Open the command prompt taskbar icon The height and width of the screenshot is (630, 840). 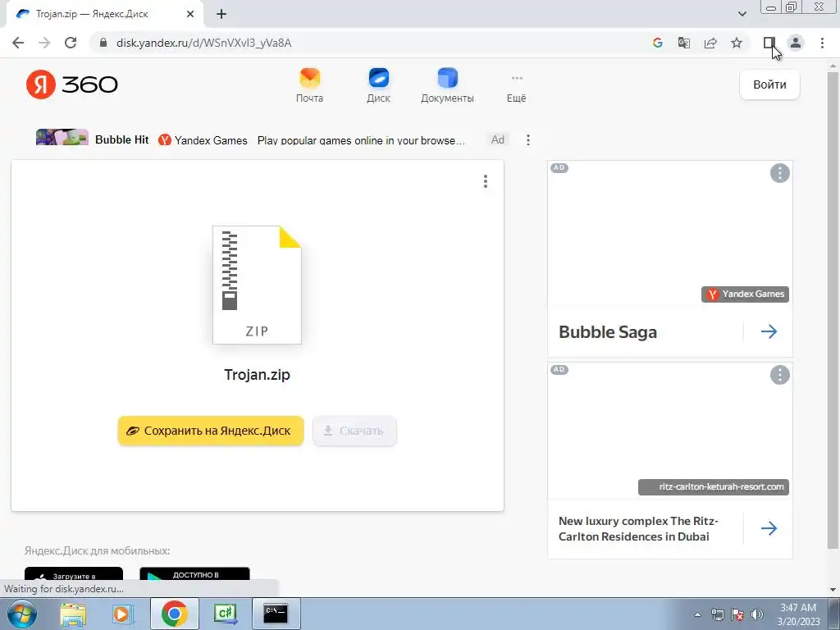tap(276, 614)
